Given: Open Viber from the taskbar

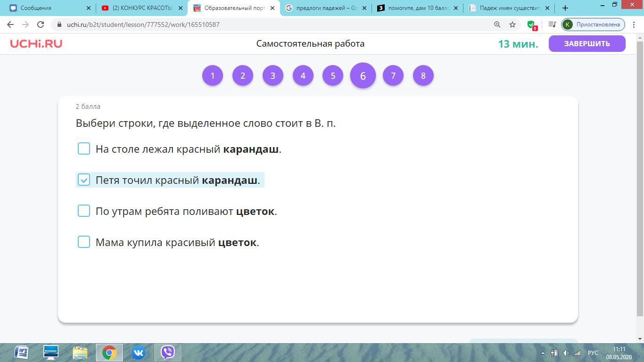Looking at the screenshot, I should coord(168,353).
